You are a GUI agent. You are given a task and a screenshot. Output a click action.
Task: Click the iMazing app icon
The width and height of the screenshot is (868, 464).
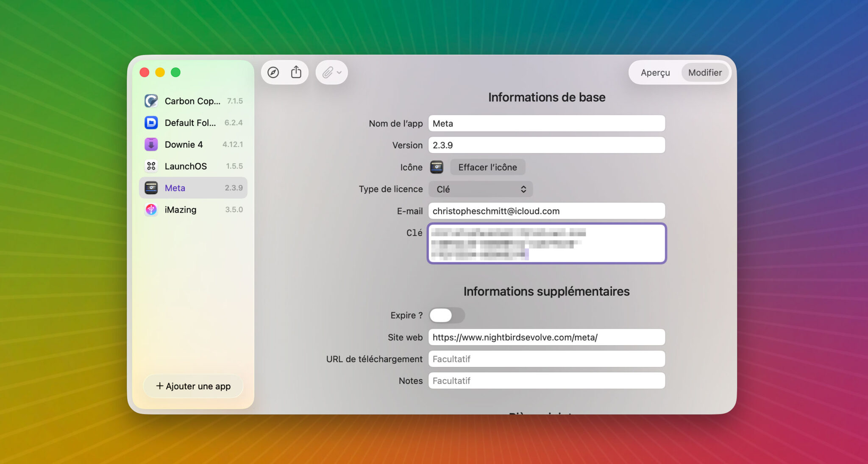(151, 210)
